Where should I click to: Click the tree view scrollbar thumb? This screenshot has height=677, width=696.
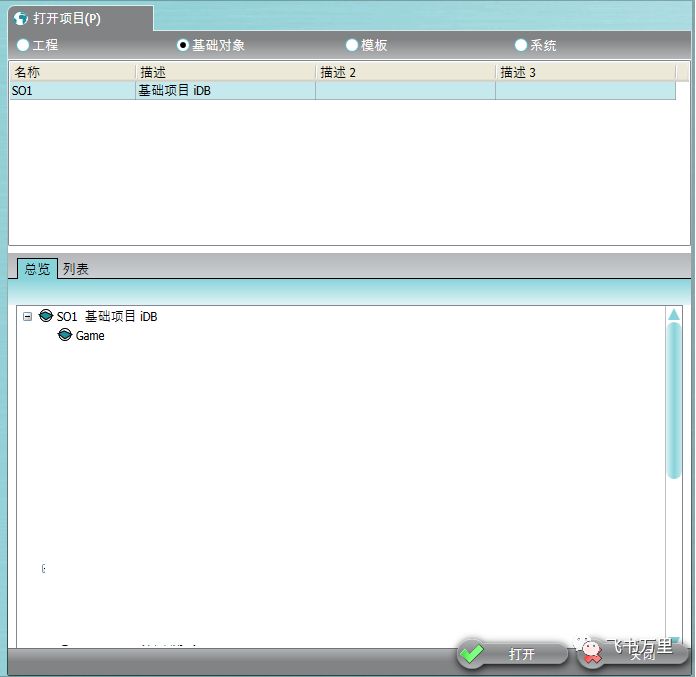674,400
